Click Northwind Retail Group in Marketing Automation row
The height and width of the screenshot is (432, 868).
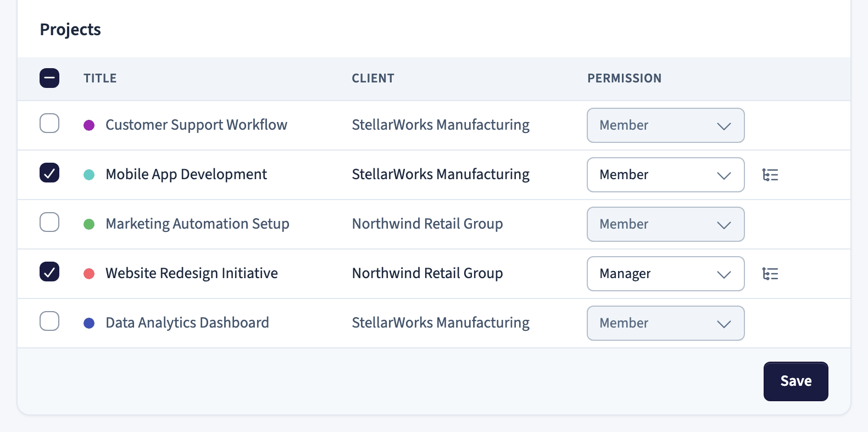tap(427, 224)
